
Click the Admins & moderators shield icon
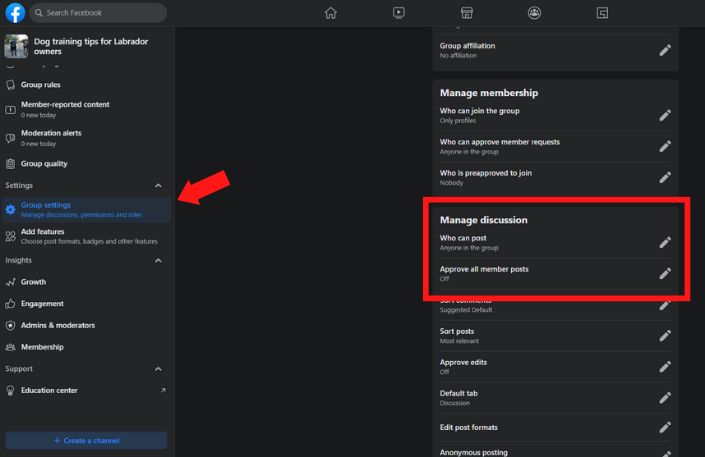coord(10,325)
